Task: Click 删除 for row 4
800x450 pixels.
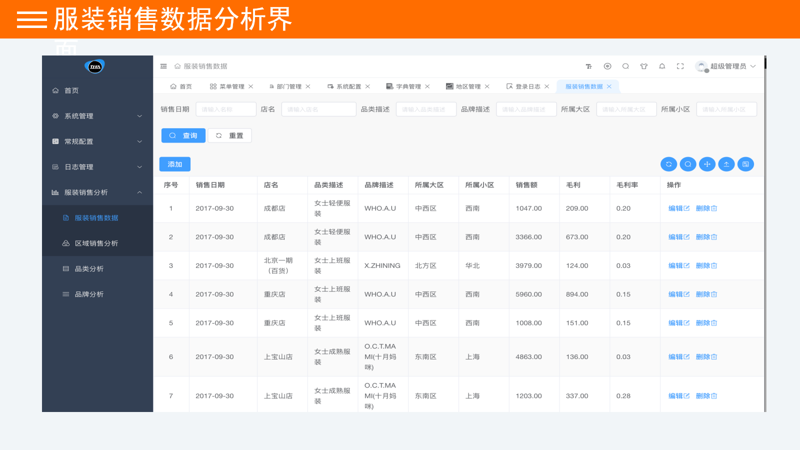Action: (707, 294)
